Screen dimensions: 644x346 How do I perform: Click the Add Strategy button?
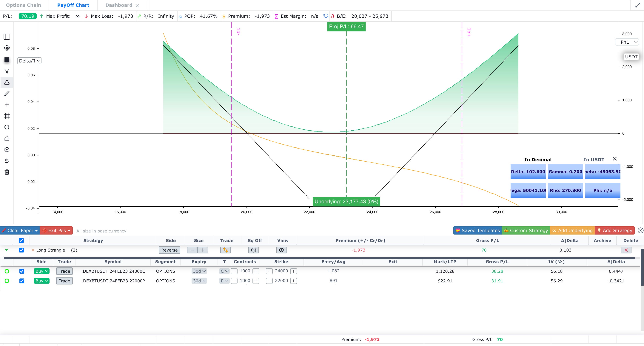[x=614, y=230]
